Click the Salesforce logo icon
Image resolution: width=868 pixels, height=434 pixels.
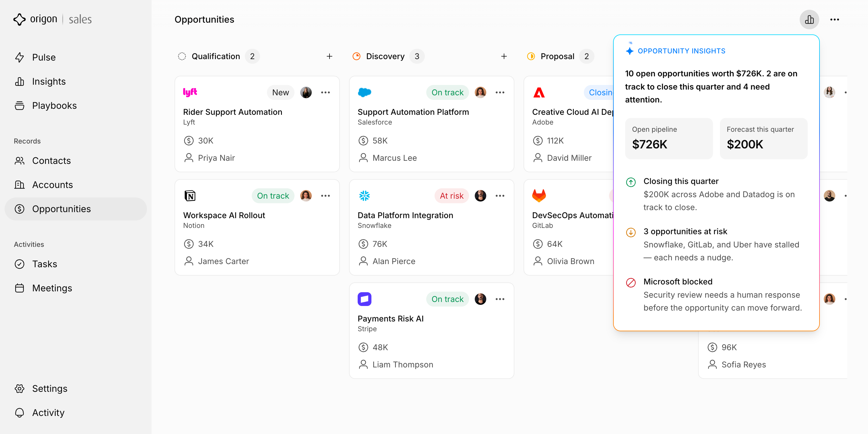pyautogui.click(x=365, y=92)
